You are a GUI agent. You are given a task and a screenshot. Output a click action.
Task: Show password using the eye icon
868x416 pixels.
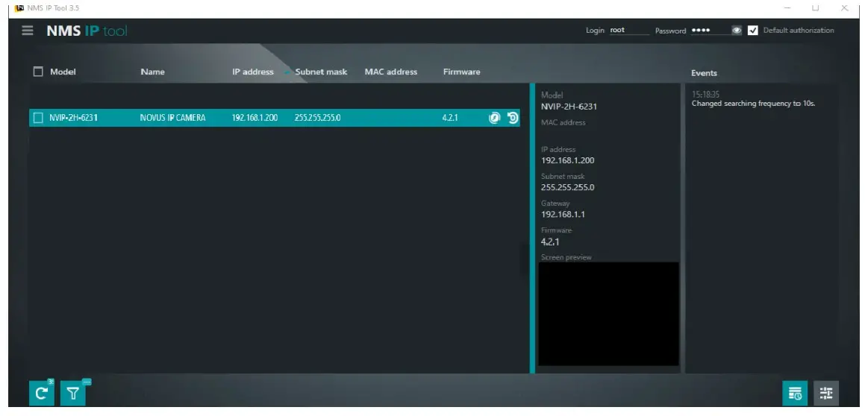736,31
